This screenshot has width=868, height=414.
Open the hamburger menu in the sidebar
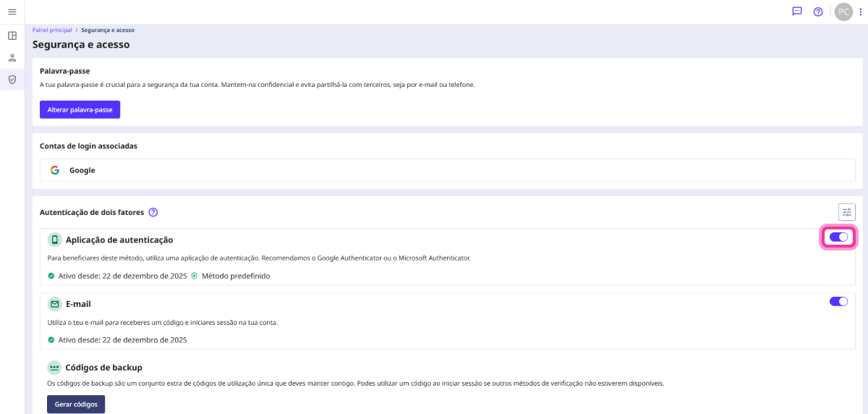[12, 12]
